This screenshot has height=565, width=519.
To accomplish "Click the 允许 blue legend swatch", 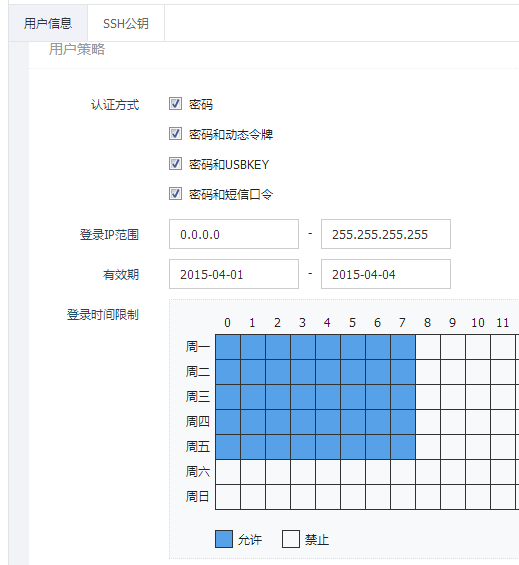I will click(224, 539).
